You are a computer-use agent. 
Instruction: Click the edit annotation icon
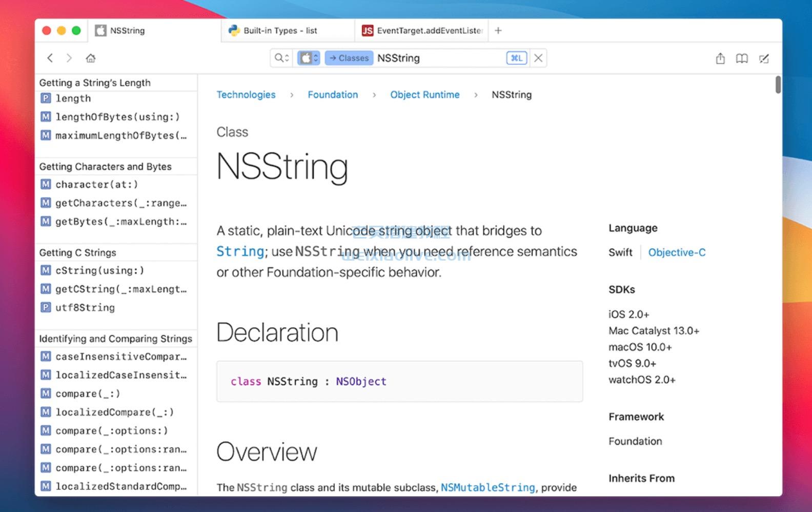(764, 58)
